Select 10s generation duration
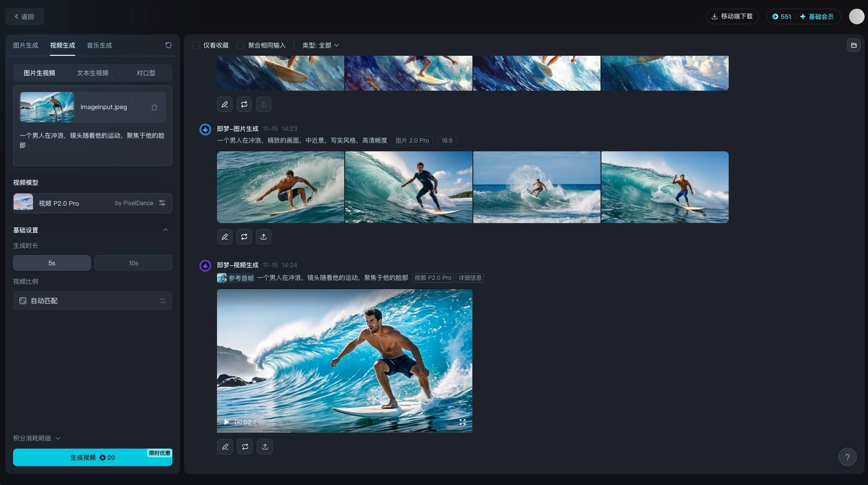 [x=134, y=262]
